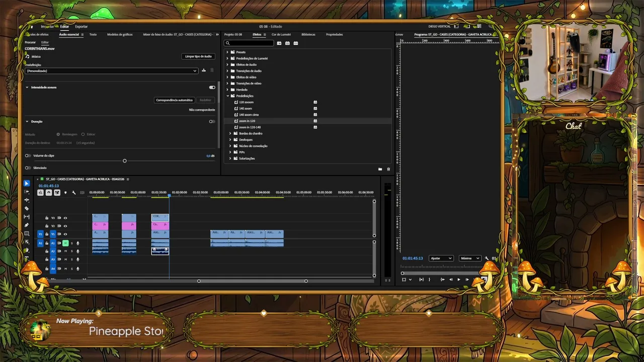
Task: Hide track V1 with eye icon
Action: click(65, 234)
